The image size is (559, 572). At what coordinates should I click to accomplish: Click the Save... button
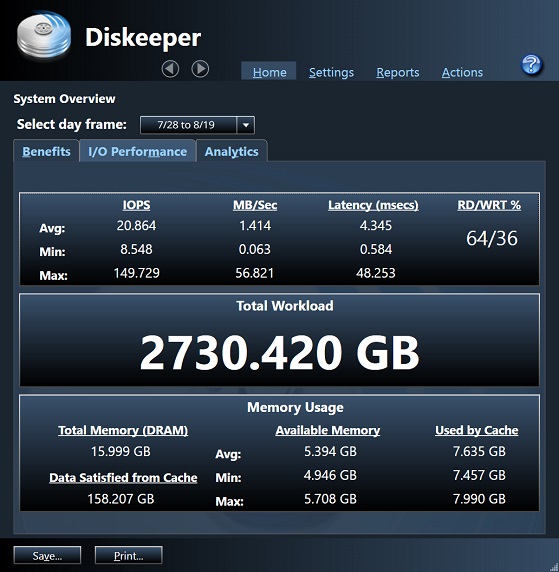tap(47, 556)
